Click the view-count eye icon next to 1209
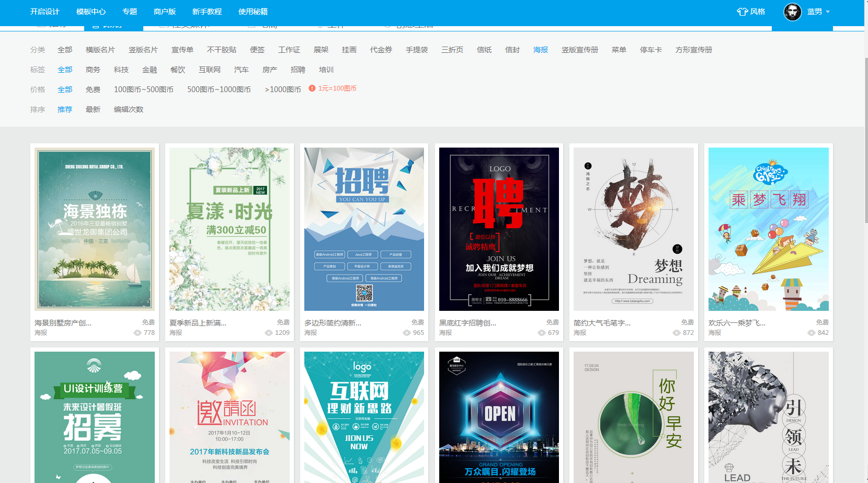Image resolution: width=868 pixels, height=483 pixels. tap(269, 333)
